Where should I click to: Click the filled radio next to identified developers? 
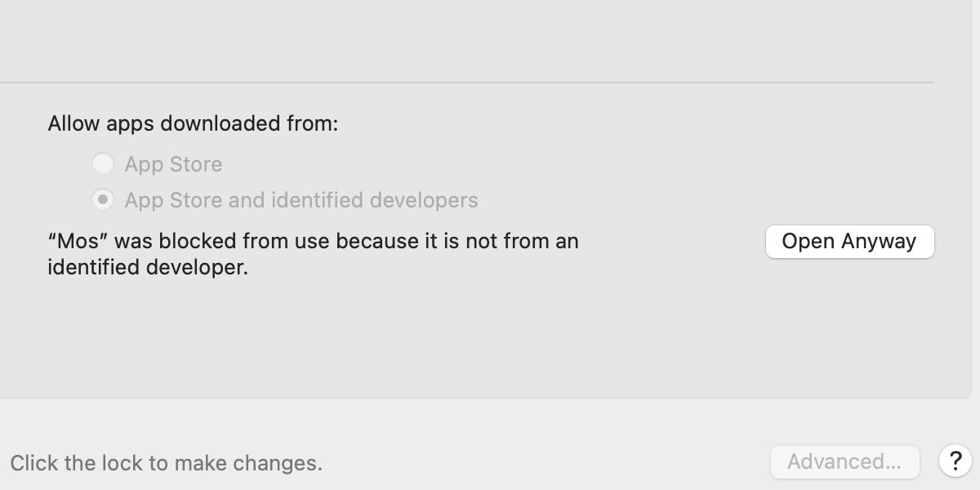point(103,199)
